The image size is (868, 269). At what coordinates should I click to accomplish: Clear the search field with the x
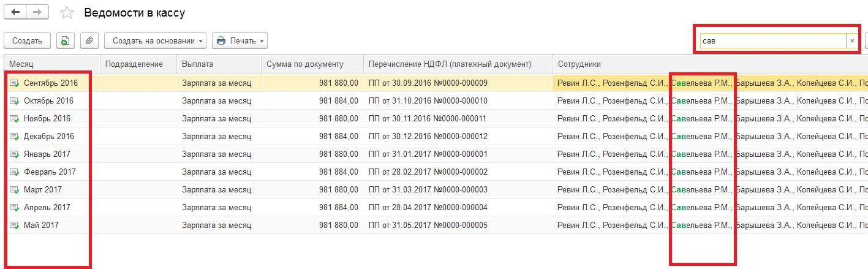(851, 41)
